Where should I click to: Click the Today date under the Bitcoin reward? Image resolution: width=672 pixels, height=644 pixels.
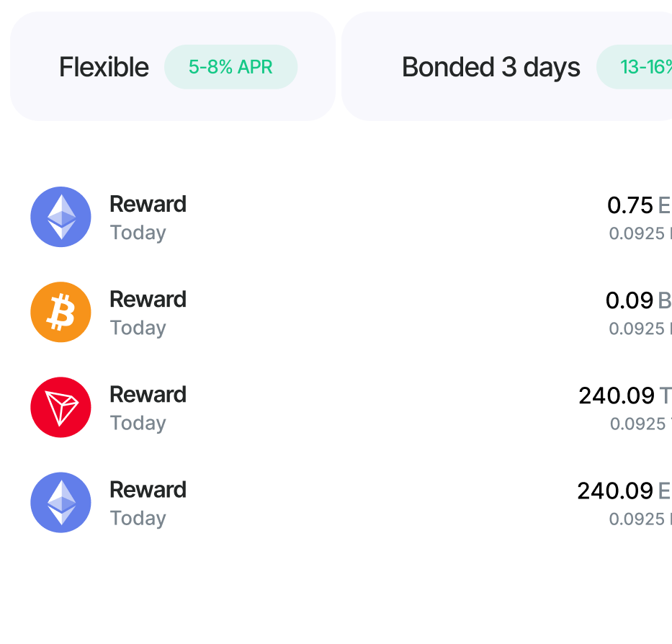pos(138,328)
